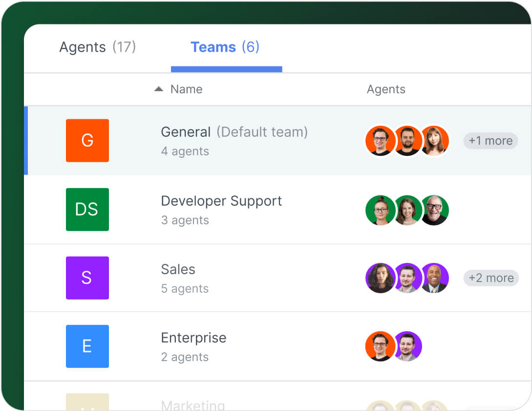Show Sales hidden agents via +2 more badge
The image size is (532, 411).
(x=491, y=278)
